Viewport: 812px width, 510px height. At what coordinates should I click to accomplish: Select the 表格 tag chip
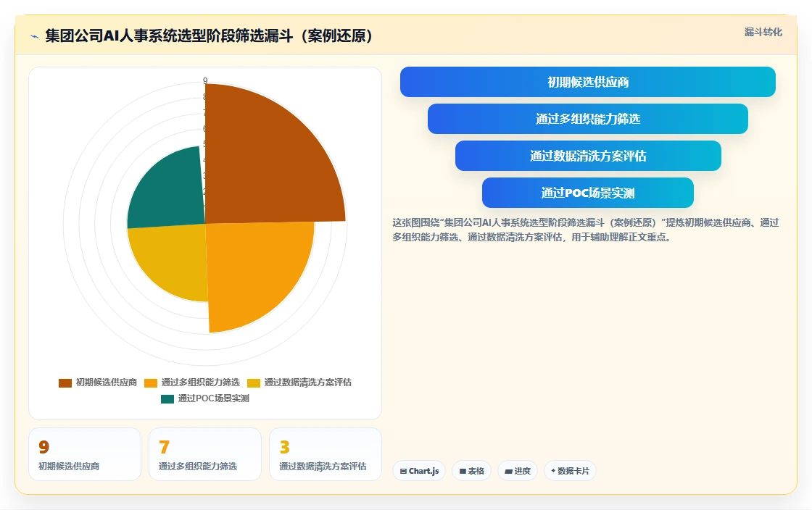coord(471,471)
